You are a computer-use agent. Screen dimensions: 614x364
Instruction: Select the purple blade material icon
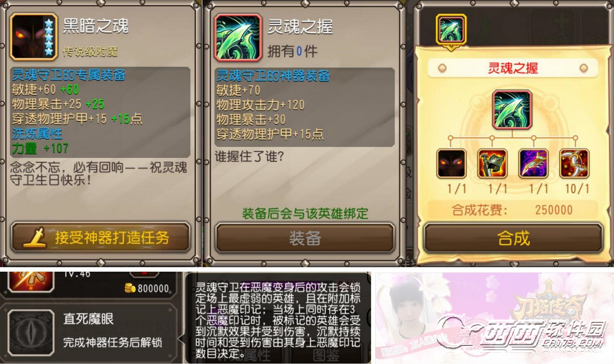point(534,164)
